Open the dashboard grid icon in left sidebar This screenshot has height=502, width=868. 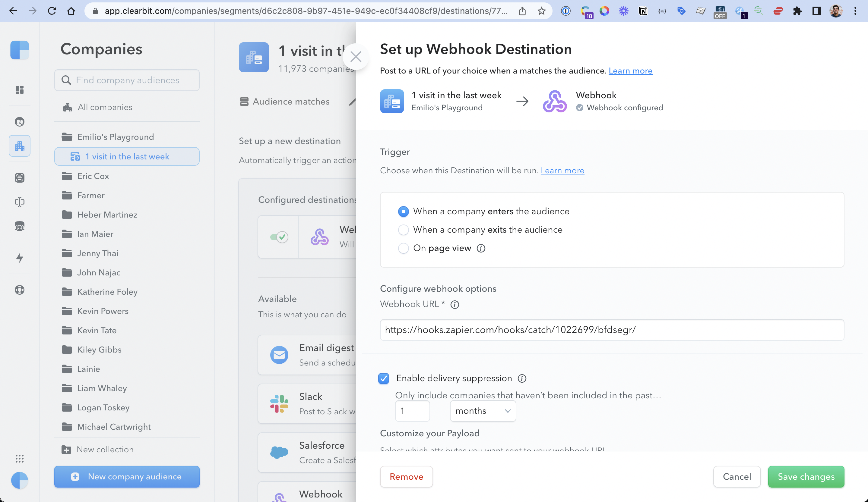pyautogui.click(x=20, y=90)
